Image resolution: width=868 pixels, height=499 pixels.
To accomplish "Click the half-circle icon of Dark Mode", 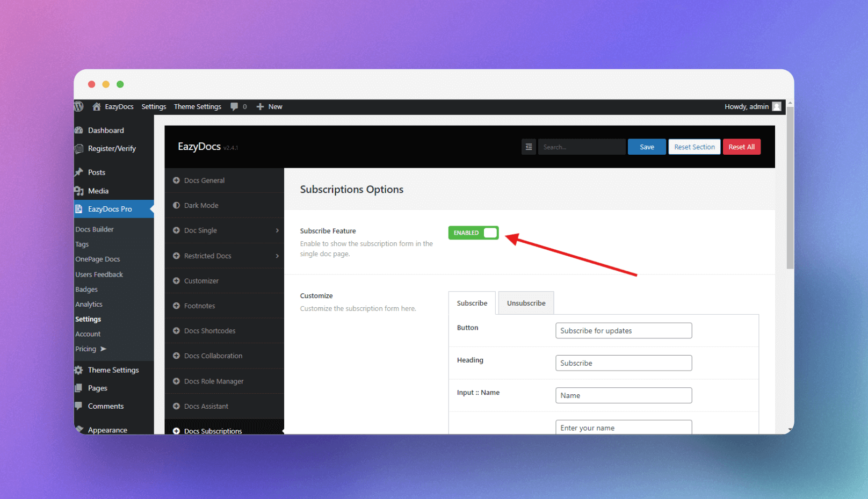I will [x=176, y=205].
